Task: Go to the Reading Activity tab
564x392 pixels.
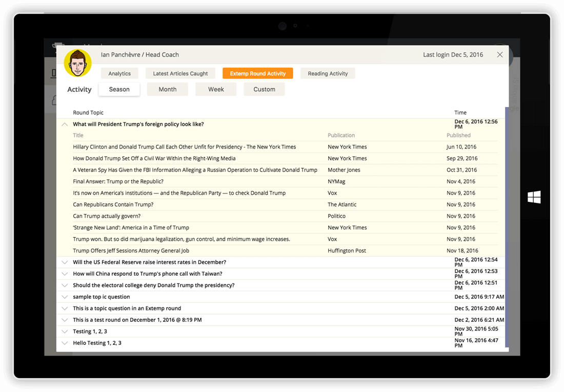Action: pos(328,73)
